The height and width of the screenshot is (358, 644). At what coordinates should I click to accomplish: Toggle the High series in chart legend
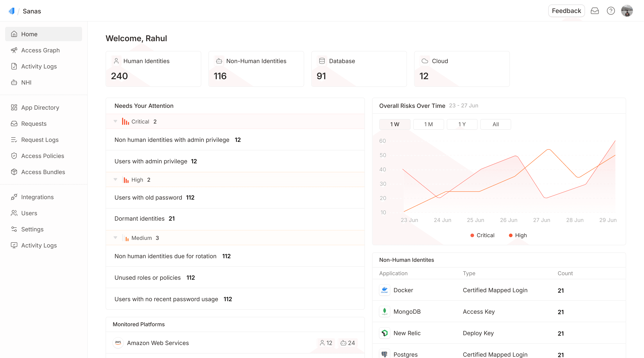click(518, 235)
